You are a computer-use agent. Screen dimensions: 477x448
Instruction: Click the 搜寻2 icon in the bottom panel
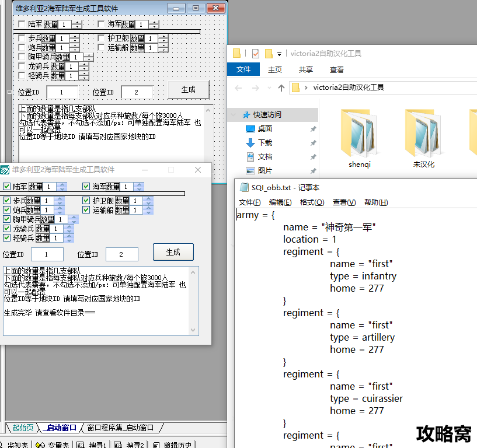(118, 445)
